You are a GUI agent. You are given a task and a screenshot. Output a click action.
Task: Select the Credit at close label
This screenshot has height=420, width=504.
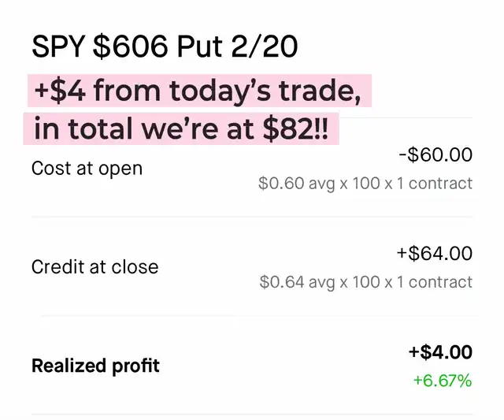click(94, 266)
